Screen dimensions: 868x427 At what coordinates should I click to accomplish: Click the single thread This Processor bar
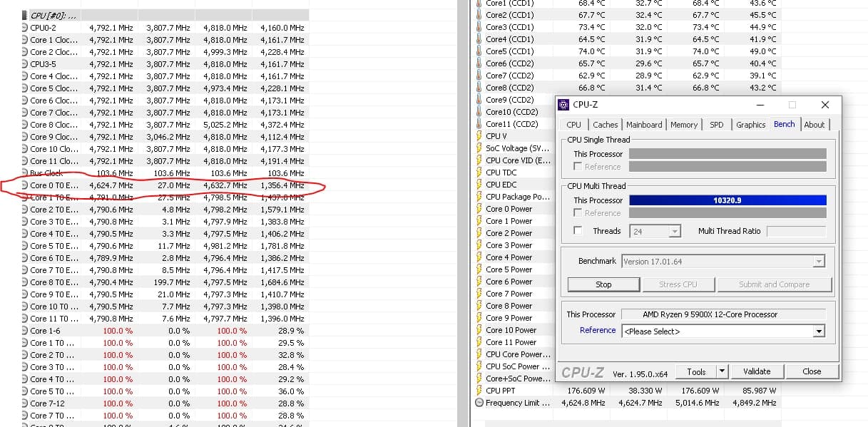(x=727, y=154)
